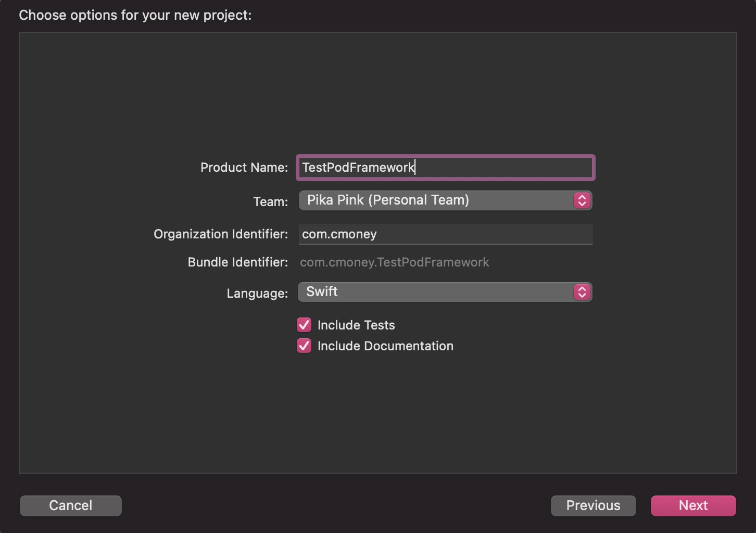Click the "Include Documentation" label text
756x533 pixels.
(x=385, y=346)
